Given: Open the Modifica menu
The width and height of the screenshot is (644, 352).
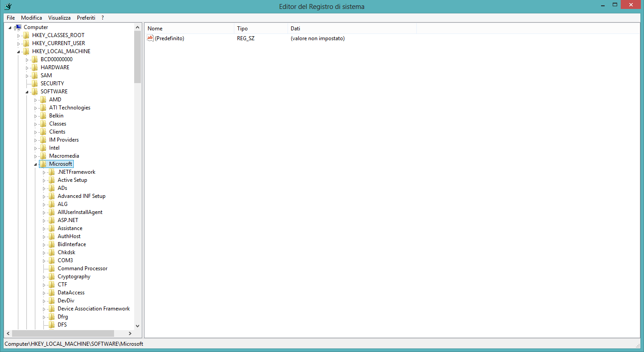Looking at the screenshot, I should click(32, 18).
